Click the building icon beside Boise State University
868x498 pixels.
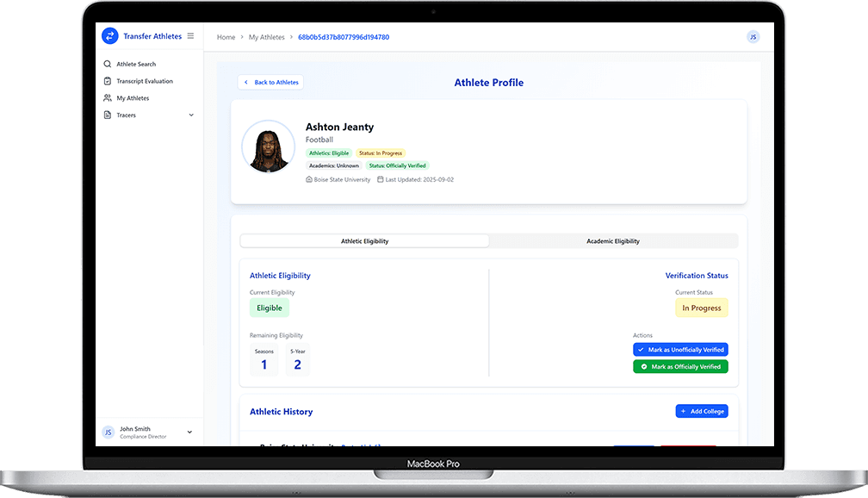tap(309, 179)
